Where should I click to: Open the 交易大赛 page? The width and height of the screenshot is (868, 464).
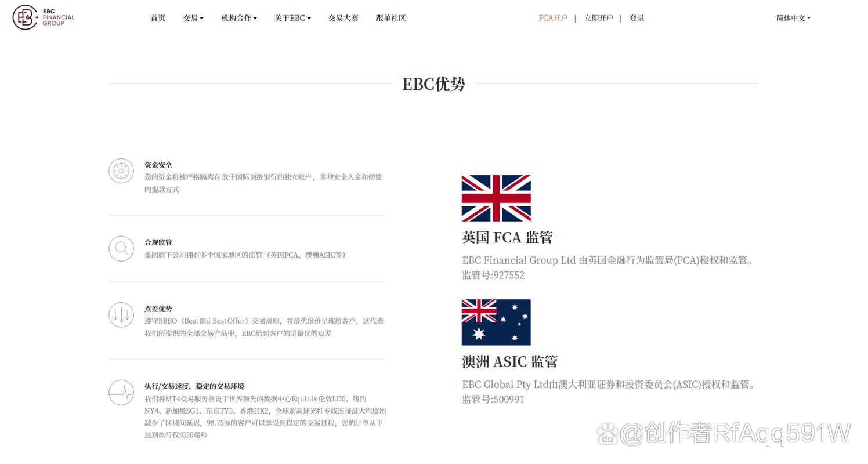(x=342, y=18)
